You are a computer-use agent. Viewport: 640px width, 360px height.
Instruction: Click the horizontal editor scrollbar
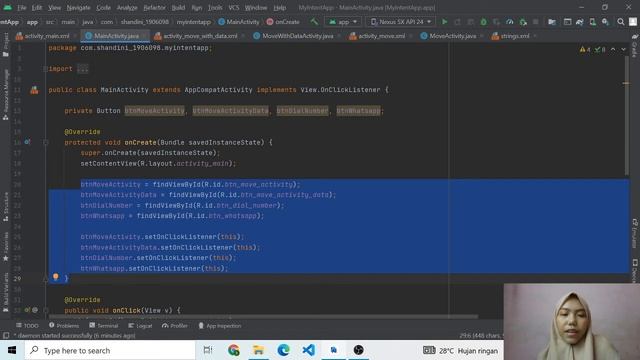(263, 316)
